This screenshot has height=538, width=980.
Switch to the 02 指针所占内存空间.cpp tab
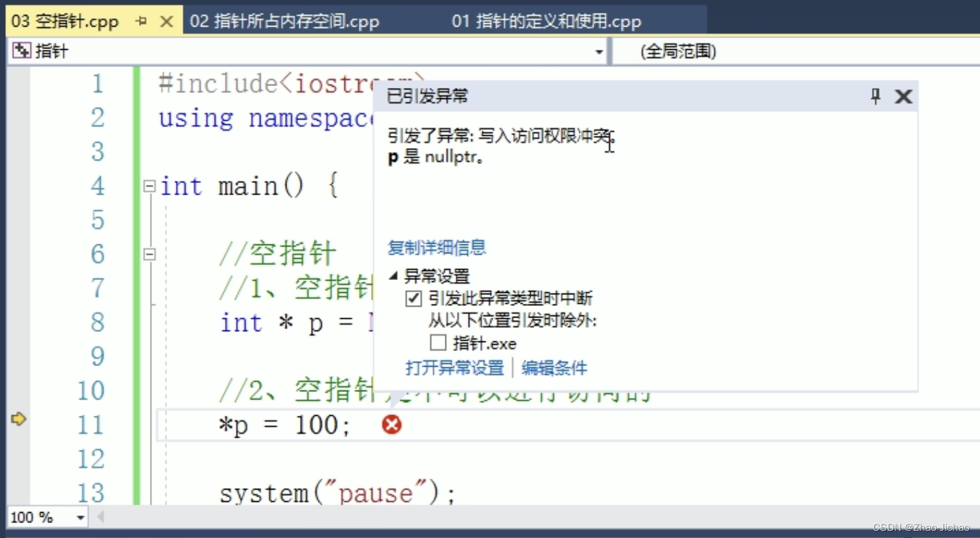click(284, 21)
